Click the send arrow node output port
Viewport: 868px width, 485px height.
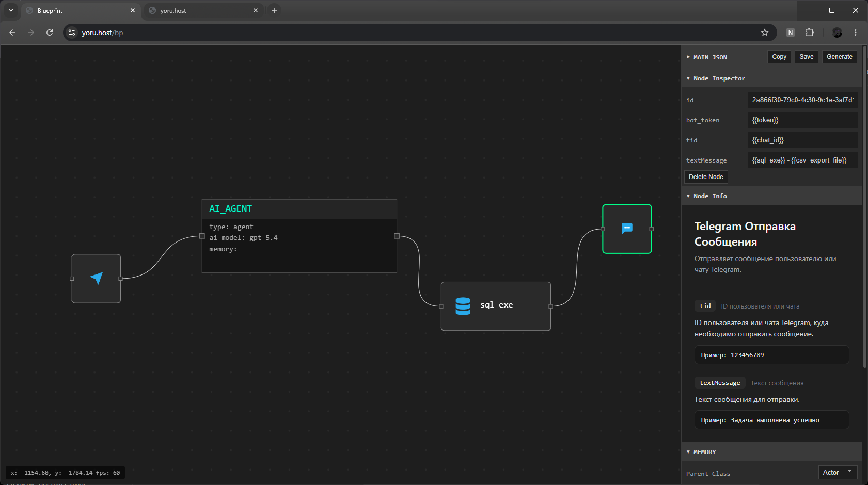[121, 279]
